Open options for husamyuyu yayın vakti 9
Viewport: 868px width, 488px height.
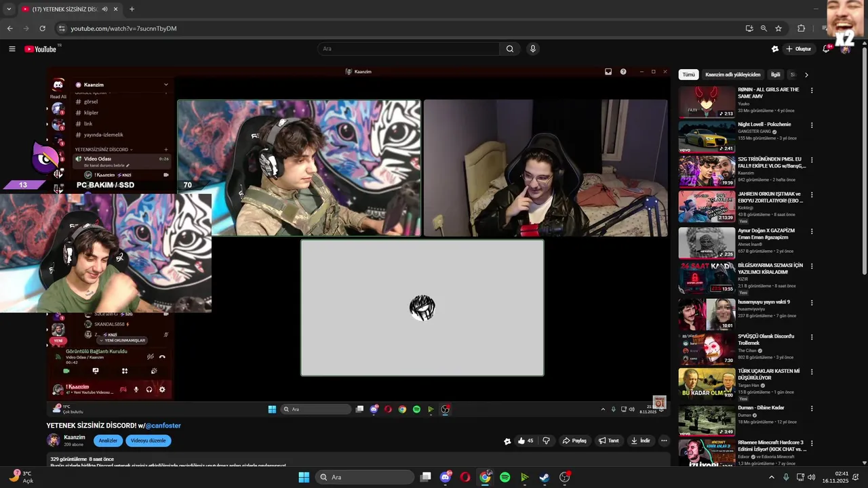click(812, 302)
